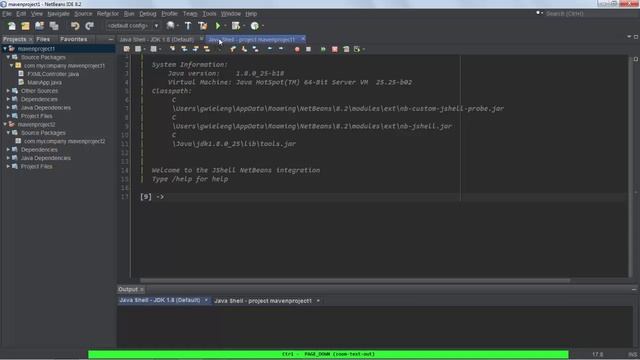
Task: Click the mavenproject1 project icon
Action: tap(12, 49)
